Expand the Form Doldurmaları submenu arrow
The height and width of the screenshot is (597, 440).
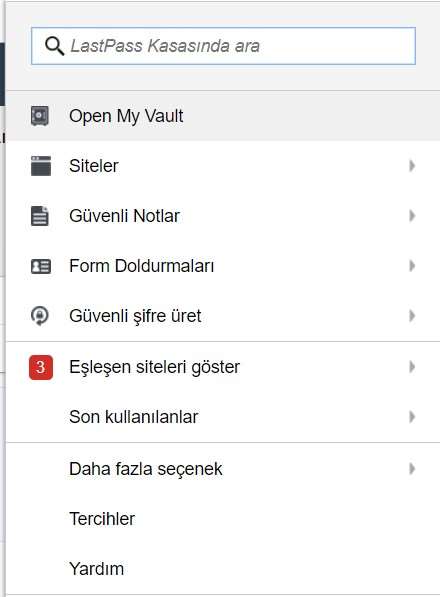point(412,266)
